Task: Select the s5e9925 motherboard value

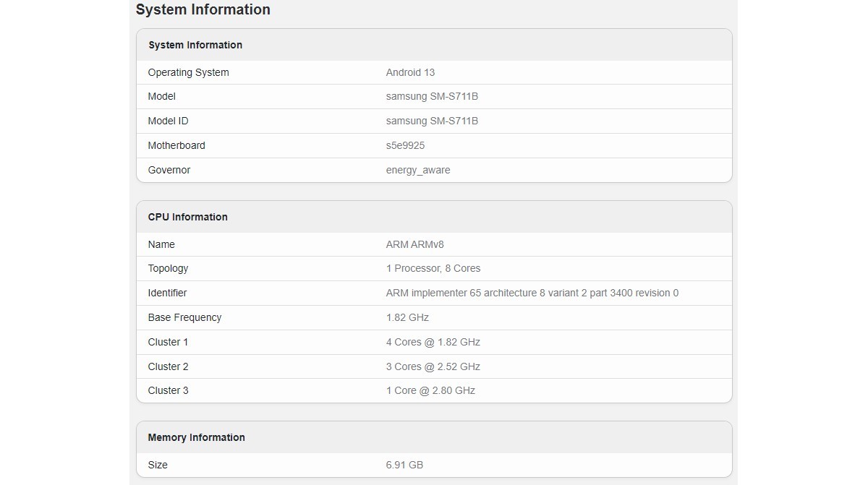Action: click(x=404, y=145)
